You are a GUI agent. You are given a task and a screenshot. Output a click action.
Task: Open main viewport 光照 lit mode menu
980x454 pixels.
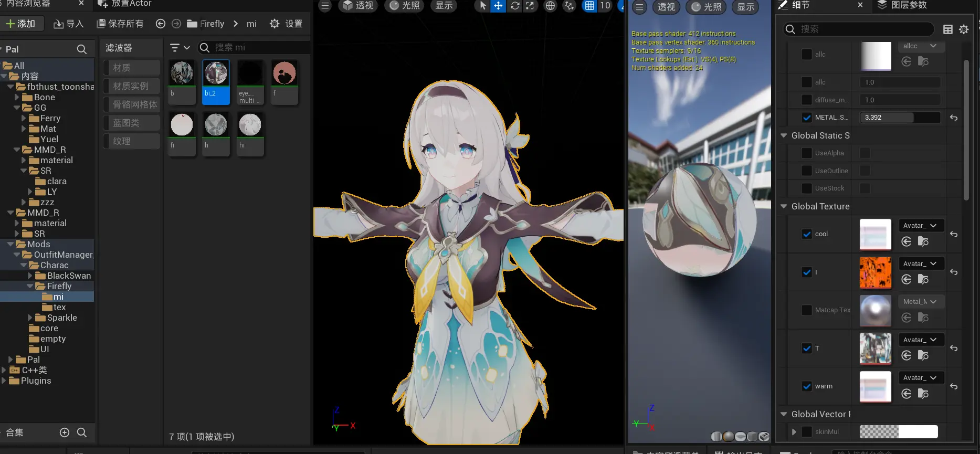(x=405, y=6)
